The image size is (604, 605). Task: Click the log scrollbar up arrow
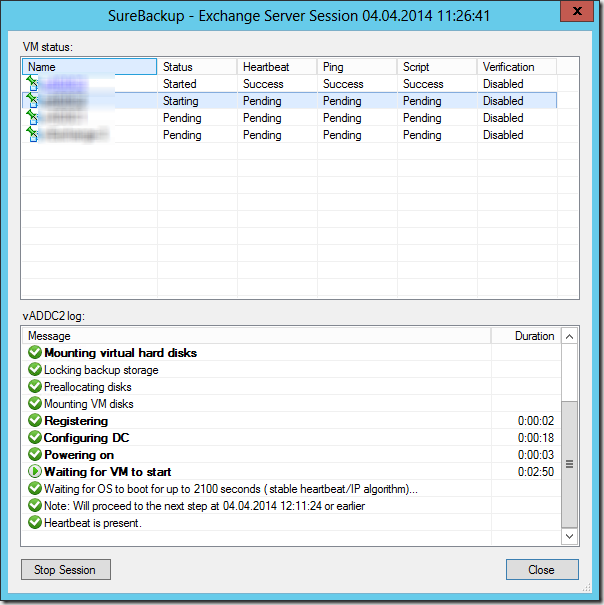(569, 336)
